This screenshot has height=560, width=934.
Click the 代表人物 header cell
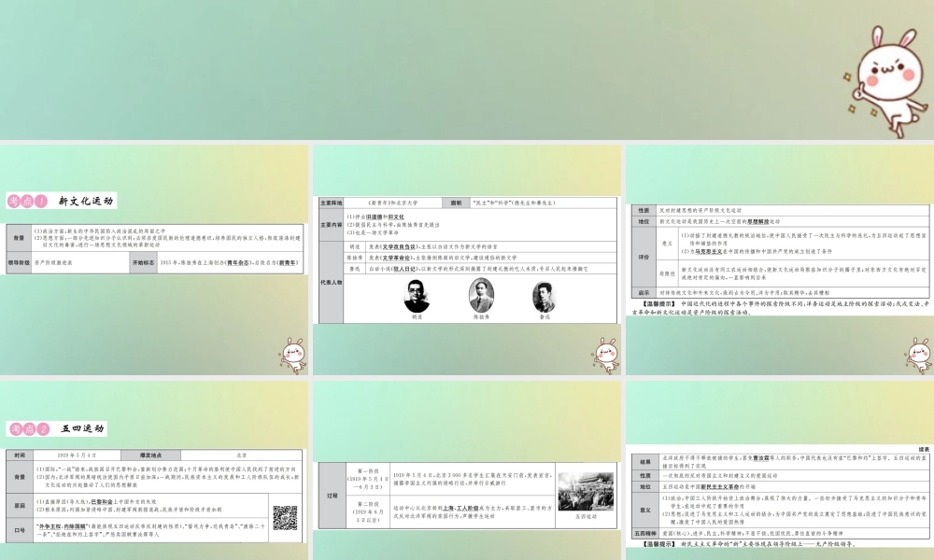332,282
